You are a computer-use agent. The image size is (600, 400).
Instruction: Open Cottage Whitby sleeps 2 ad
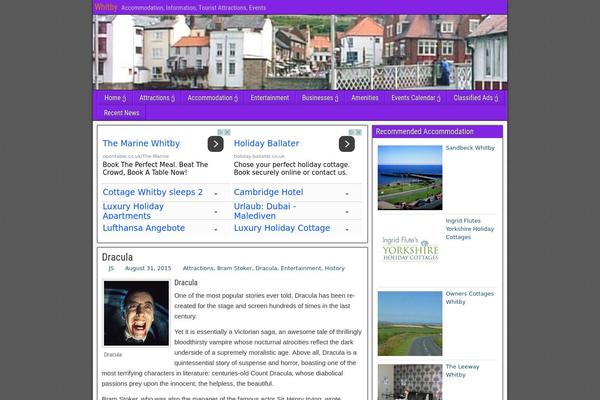152,192
